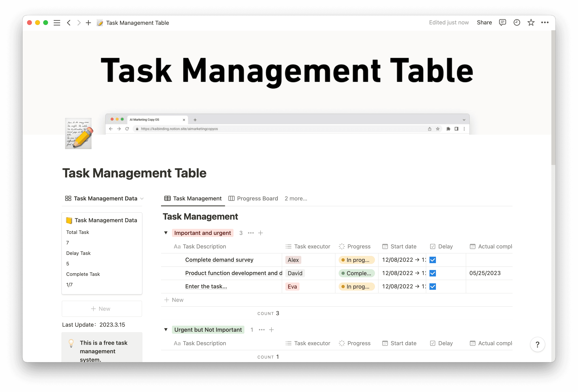Image resolution: width=578 pixels, height=392 pixels.
Task: View page edit history via clock icon
Action: tap(517, 22)
